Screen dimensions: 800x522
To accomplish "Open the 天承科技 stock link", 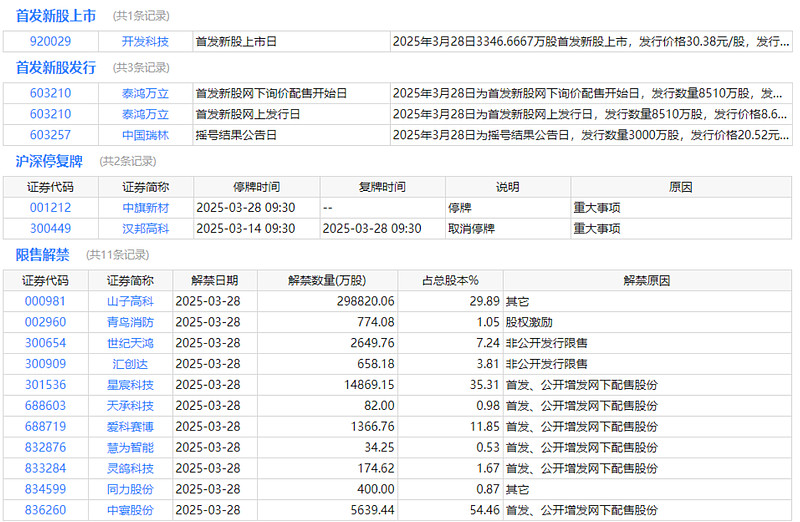I will pos(130,406).
